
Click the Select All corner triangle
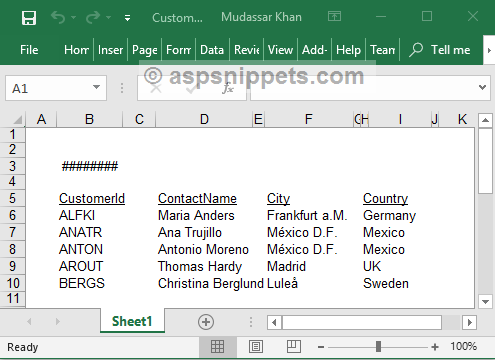click(17, 119)
